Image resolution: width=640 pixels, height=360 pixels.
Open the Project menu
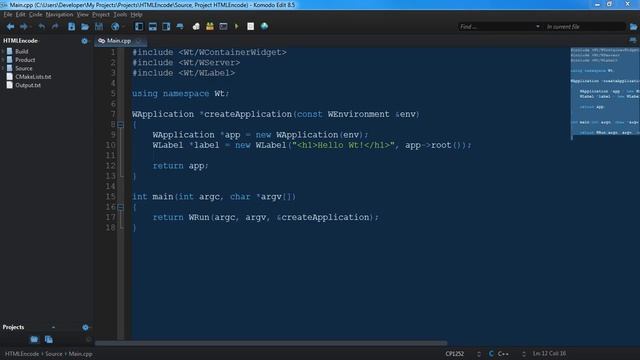101,15
